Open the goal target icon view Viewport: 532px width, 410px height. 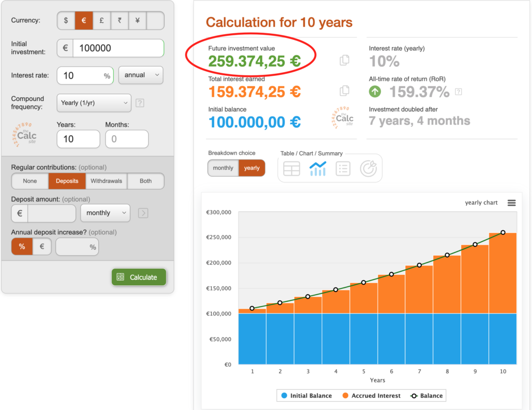pos(368,168)
